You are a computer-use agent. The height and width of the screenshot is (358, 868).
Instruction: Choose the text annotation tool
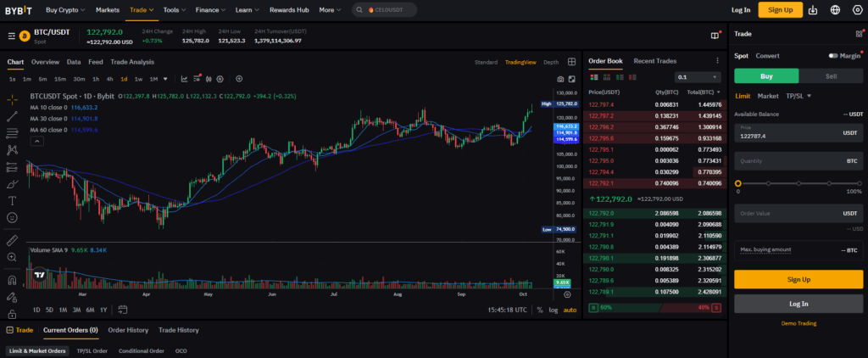pyautogui.click(x=12, y=201)
